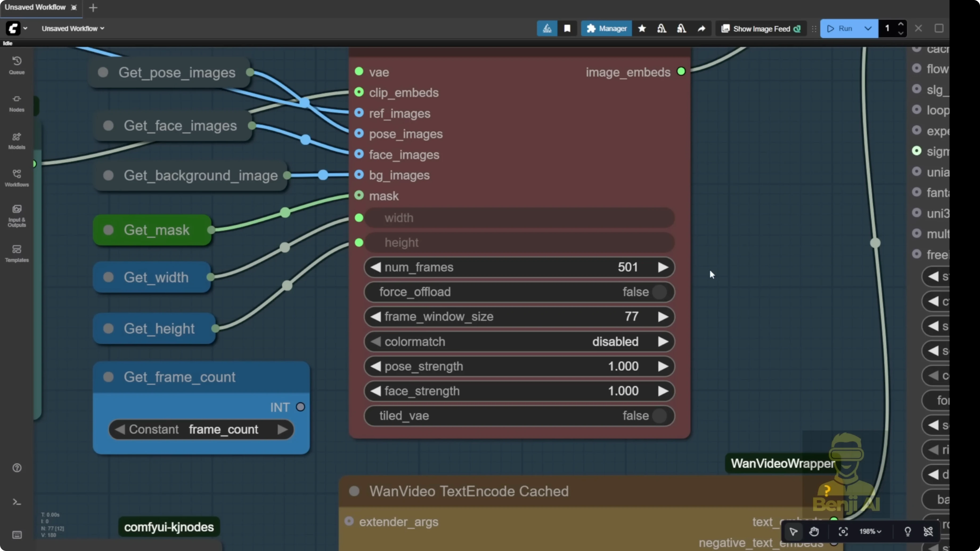Open the terminal panel from the sidebar

(16, 502)
